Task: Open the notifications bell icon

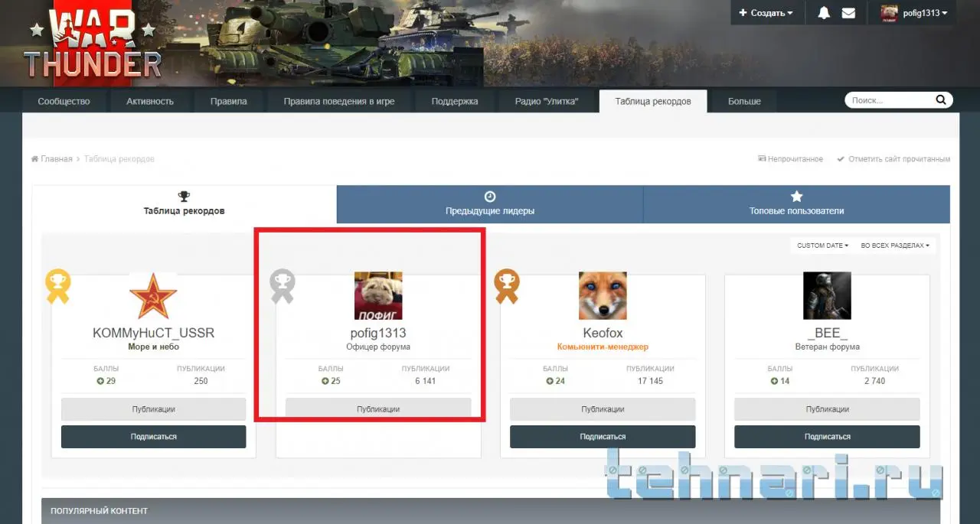Action: coord(824,13)
